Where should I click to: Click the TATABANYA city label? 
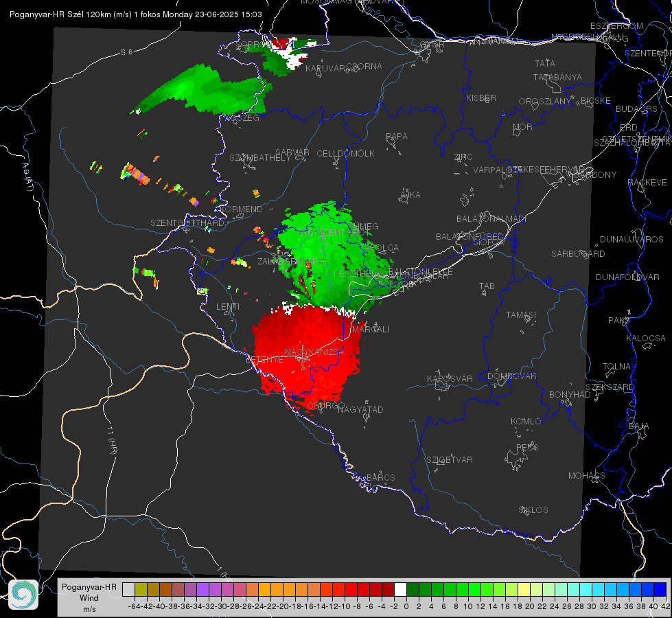[557, 78]
